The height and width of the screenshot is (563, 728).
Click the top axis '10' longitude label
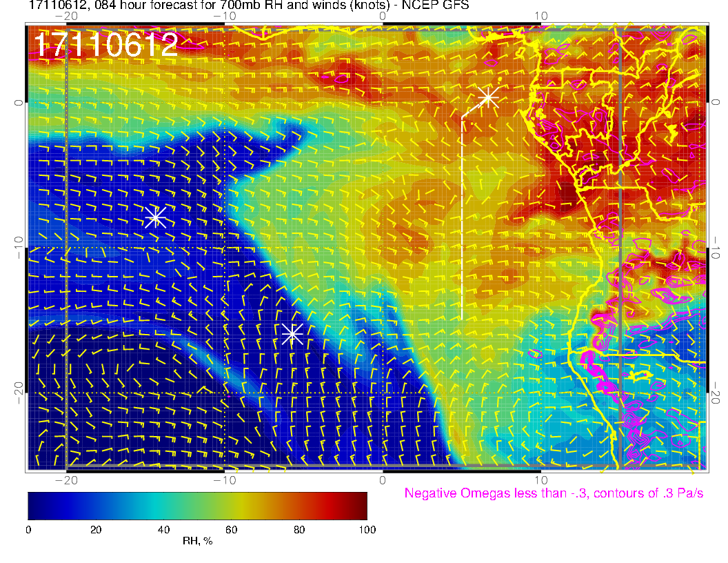pos(540,17)
